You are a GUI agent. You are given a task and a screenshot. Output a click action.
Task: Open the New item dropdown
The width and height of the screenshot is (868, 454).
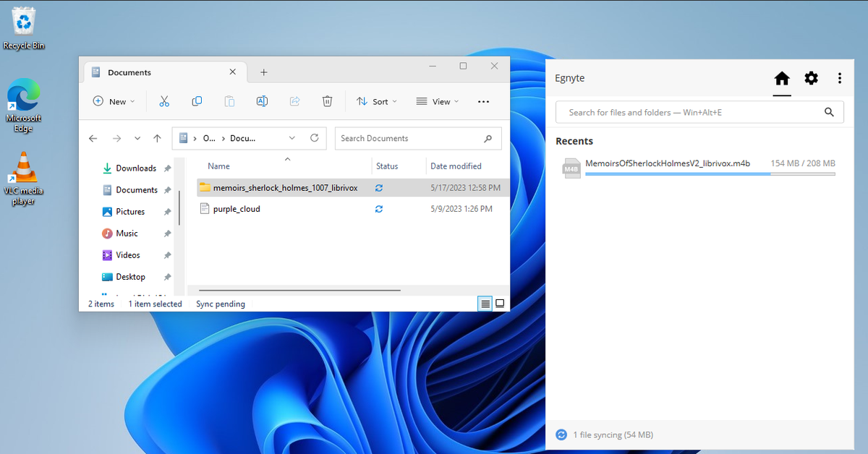[x=114, y=101]
